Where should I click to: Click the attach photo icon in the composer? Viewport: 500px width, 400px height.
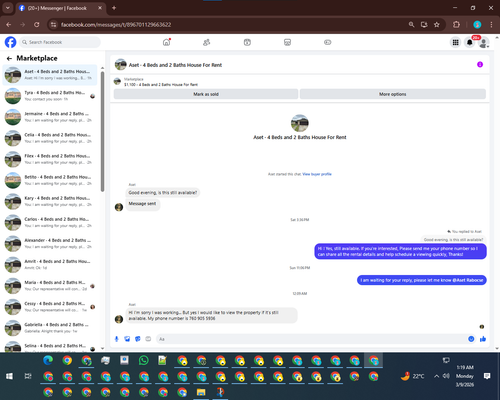(127, 339)
